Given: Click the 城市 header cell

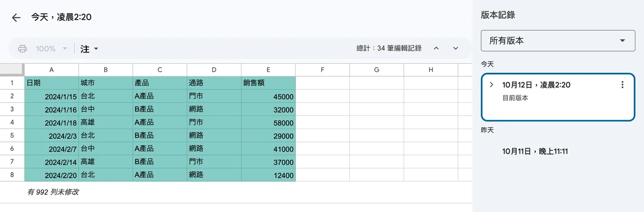Looking at the screenshot, I should click(106, 83).
